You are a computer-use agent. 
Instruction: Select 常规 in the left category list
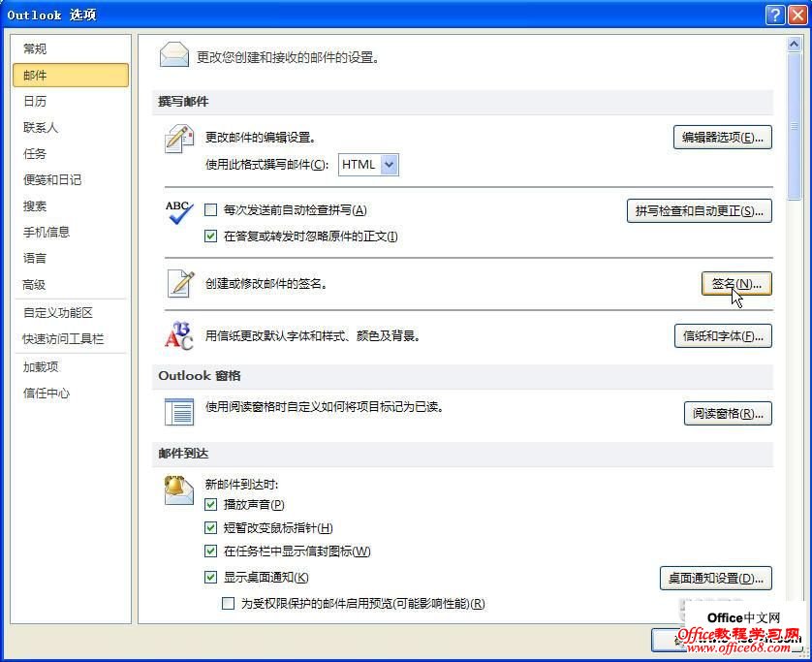[x=71, y=48]
